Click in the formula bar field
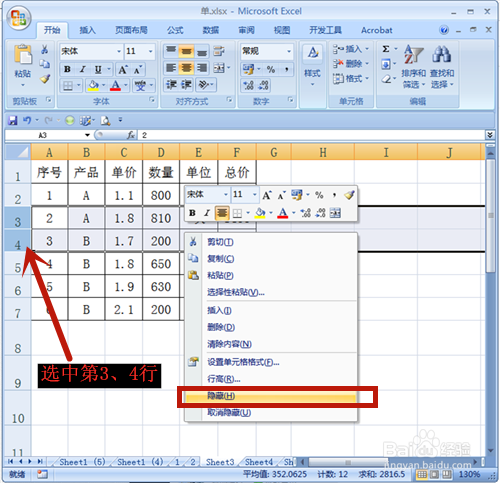 point(312,135)
